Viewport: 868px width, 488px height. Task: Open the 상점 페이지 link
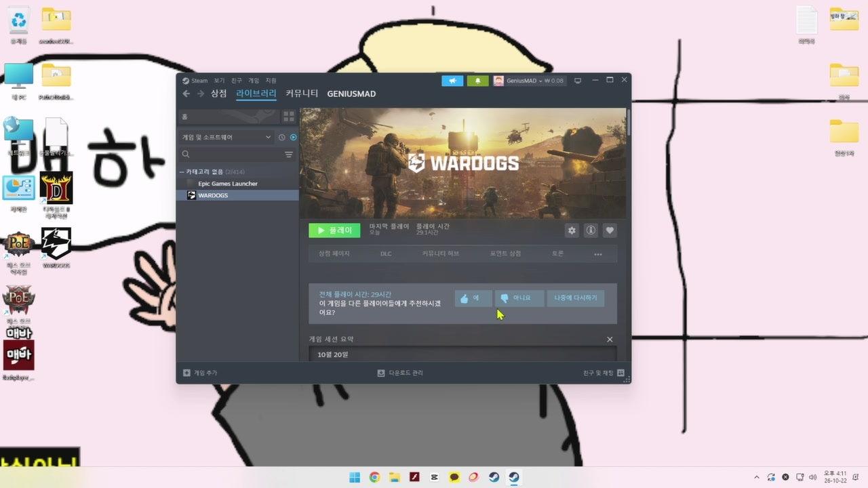click(334, 254)
